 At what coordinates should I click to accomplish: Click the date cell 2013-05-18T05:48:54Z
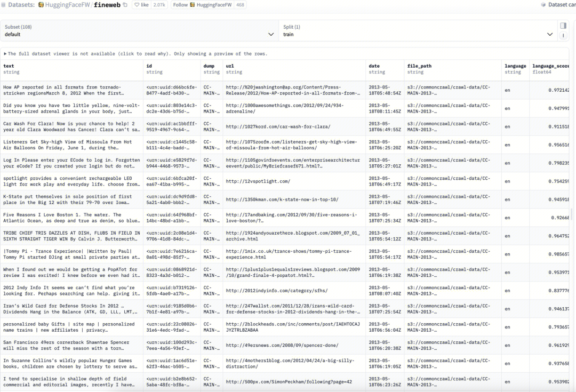point(385,90)
